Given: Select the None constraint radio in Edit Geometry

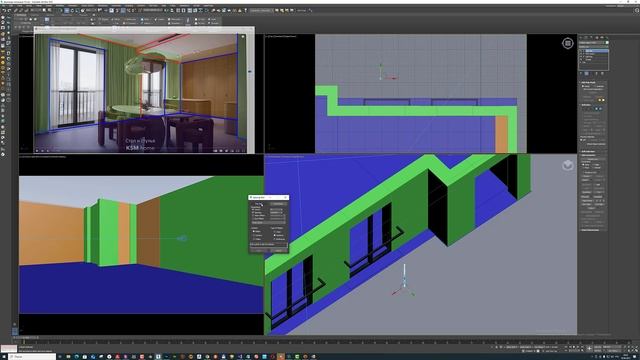Looking at the screenshot, I should click(x=583, y=164).
